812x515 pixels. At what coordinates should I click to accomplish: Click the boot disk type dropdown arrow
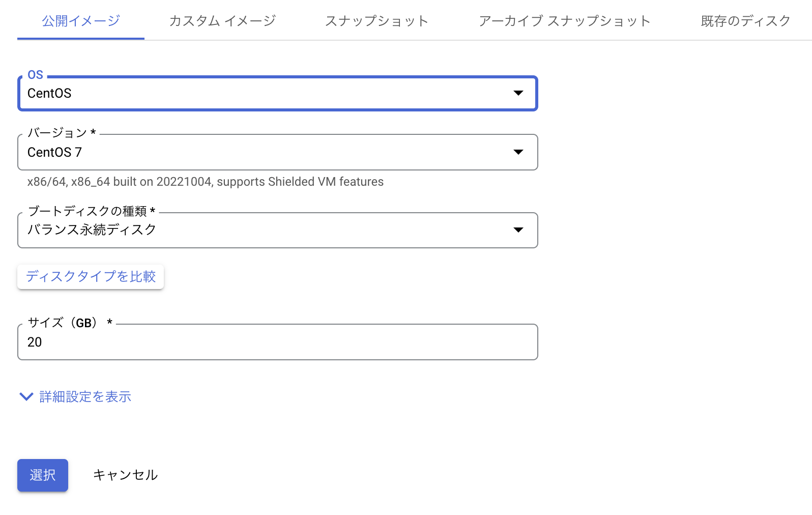pos(518,230)
